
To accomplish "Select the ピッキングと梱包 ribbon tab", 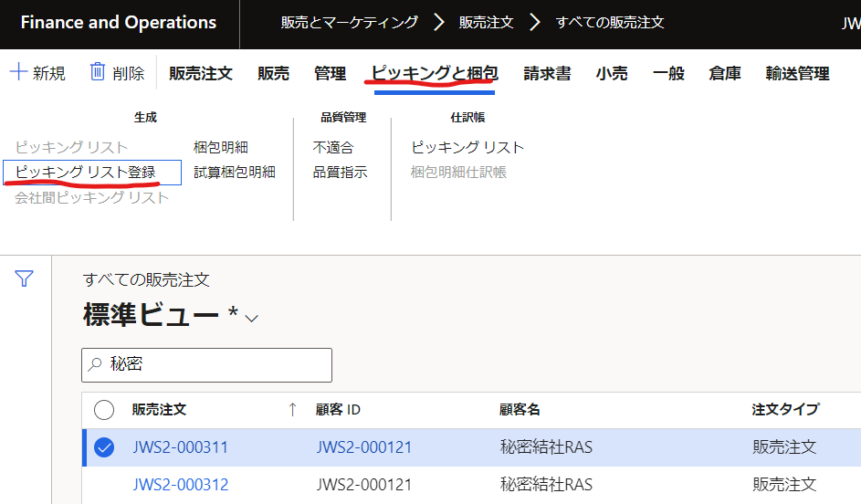I will 435,73.
